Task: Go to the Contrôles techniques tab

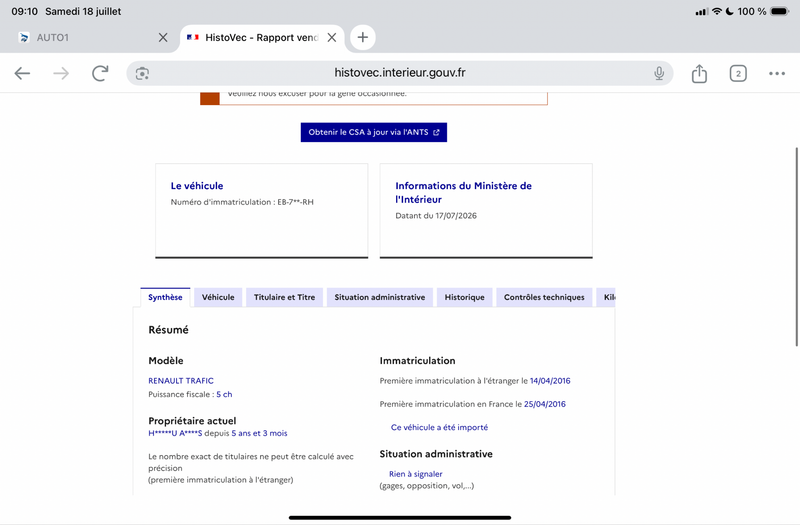Action: tap(544, 297)
